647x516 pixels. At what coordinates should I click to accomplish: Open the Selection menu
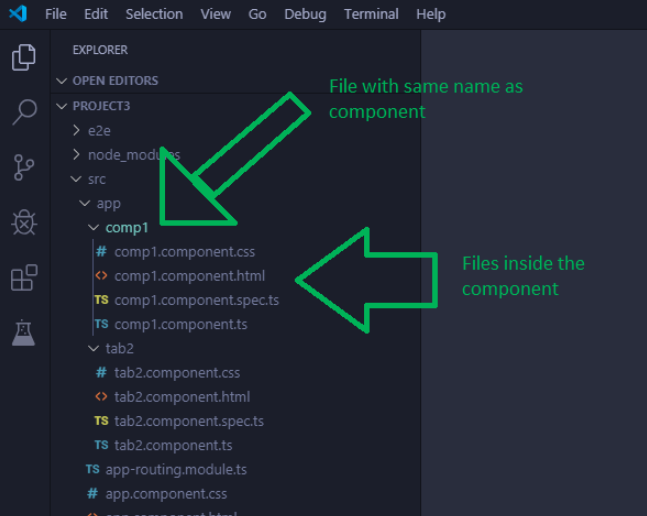pos(154,14)
